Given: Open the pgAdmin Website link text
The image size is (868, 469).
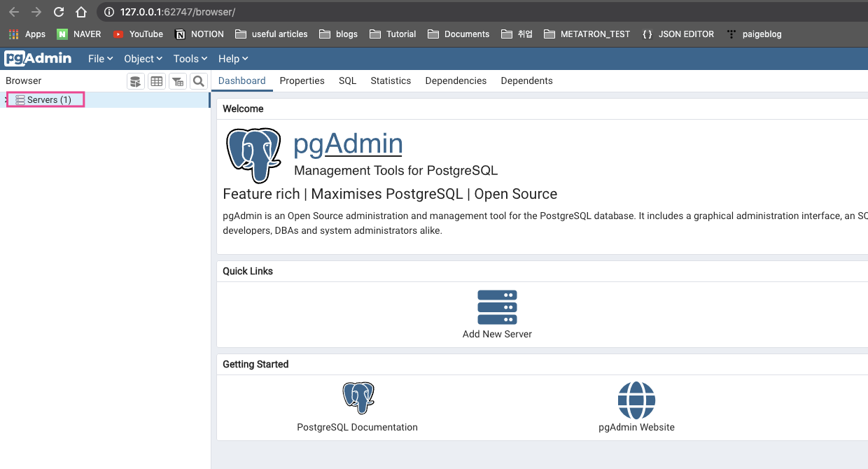Looking at the screenshot, I should tap(636, 427).
